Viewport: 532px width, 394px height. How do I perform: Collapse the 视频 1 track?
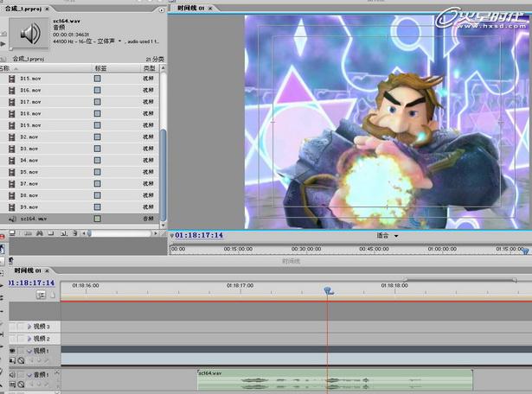pyautogui.click(x=29, y=351)
